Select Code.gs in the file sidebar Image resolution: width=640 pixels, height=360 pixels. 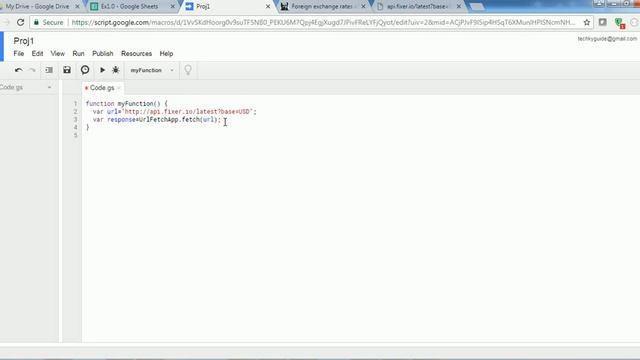point(11,87)
